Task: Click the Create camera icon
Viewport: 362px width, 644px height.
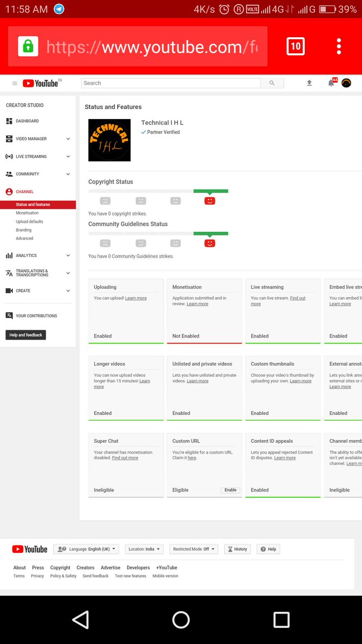Action: pos(9,291)
